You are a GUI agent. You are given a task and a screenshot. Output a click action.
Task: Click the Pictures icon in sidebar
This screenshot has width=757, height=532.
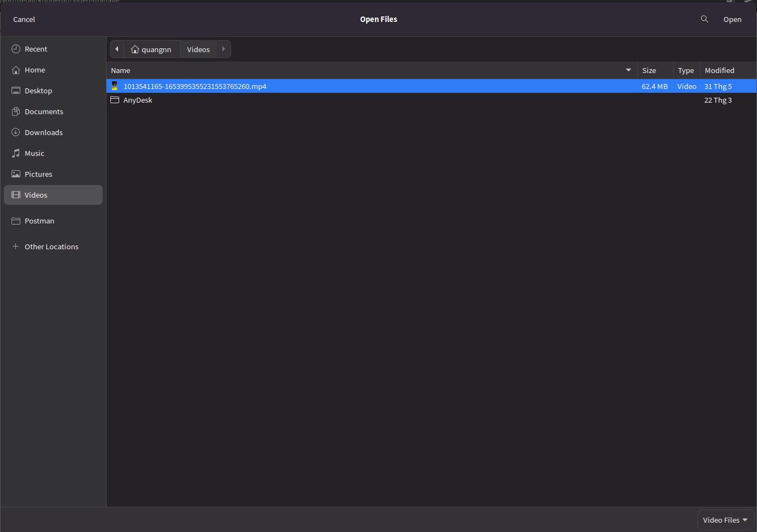click(16, 174)
